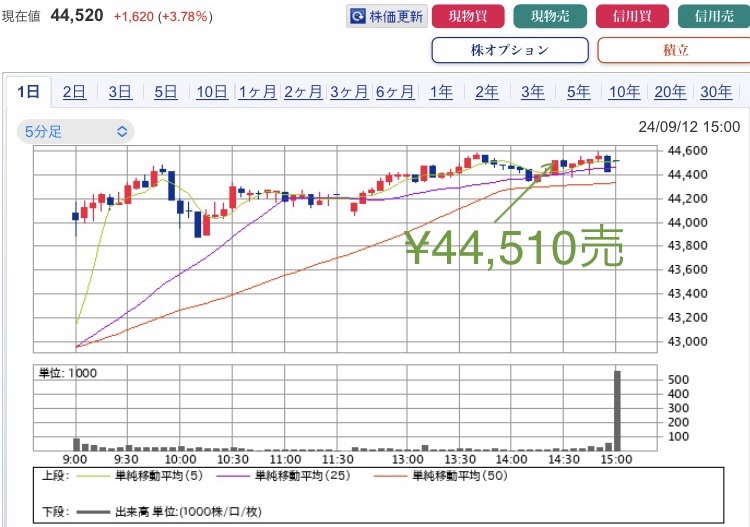Screen dimensions: 750x527
Task: Click the +1,620 (+3.78%) change text
Action: 163,17
